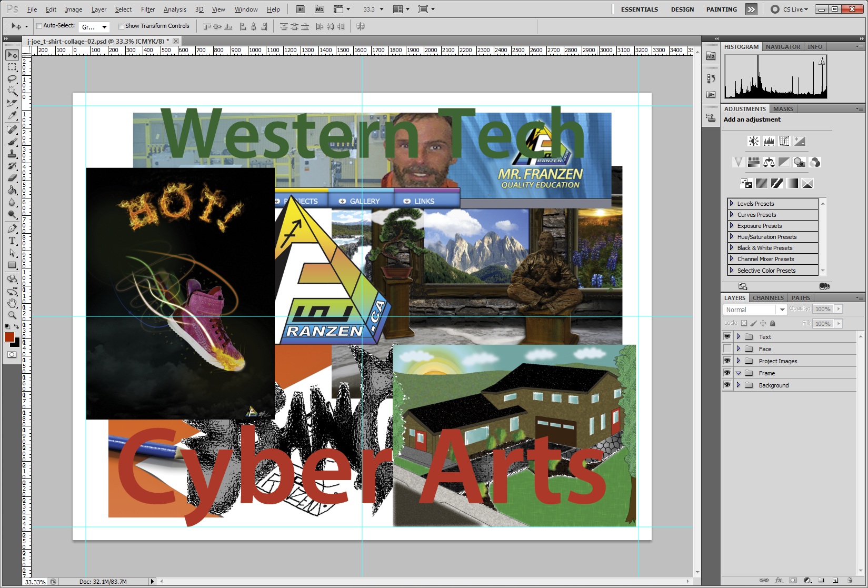Select the Spot Healing Brush tool
The width and height of the screenshot is (868, 588).
(x=12, y=129)
